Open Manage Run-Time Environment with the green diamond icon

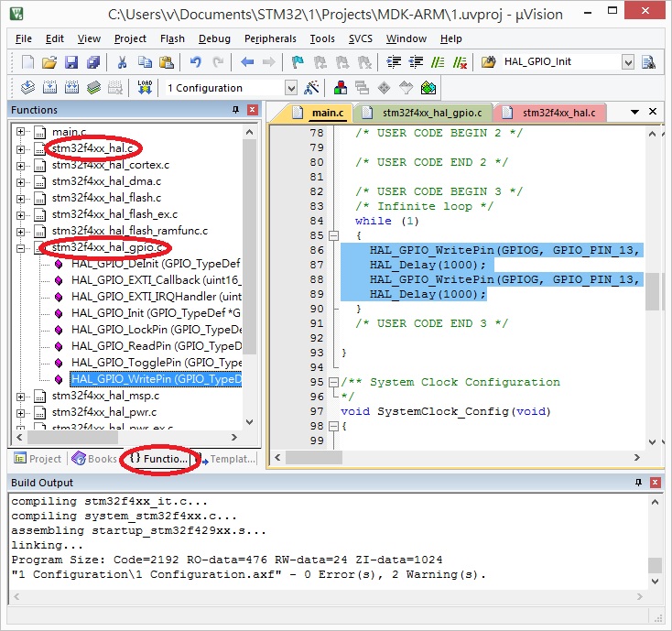[384, 88]
